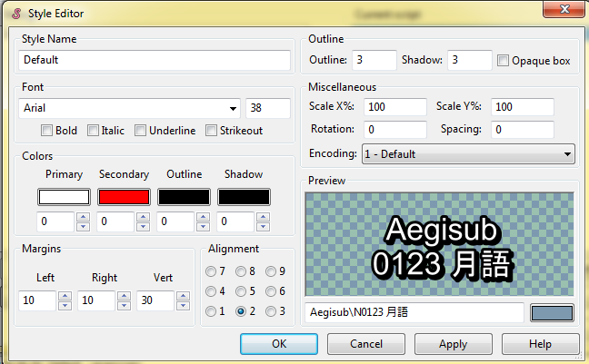Click the Scale X% field
This screenshot has height=364, width=589.
point(395,107)
